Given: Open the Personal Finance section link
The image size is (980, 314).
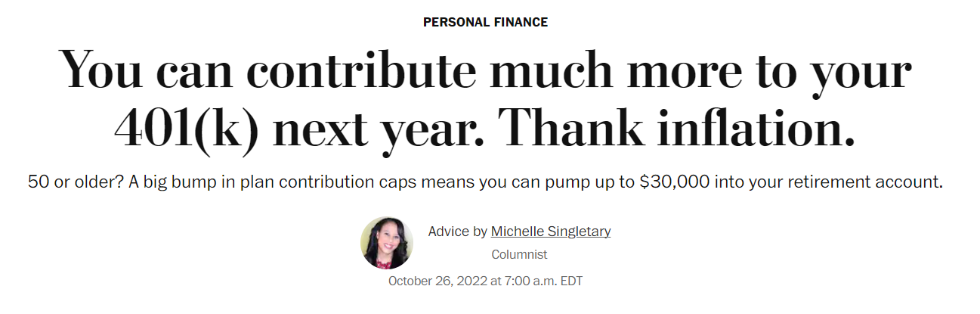Looking at the screenshot, I should 485,22.
